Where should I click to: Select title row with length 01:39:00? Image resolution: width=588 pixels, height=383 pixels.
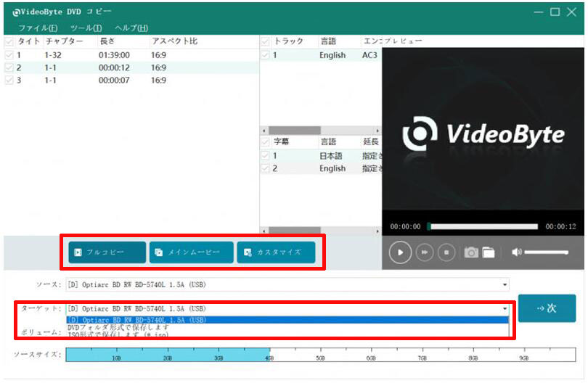(x=131, y=55)
